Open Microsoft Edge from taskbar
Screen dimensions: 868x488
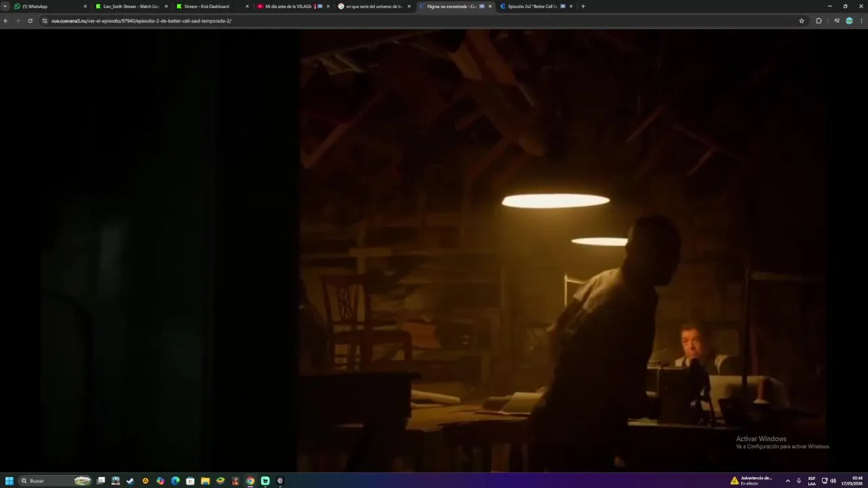[x=175, y=481]
